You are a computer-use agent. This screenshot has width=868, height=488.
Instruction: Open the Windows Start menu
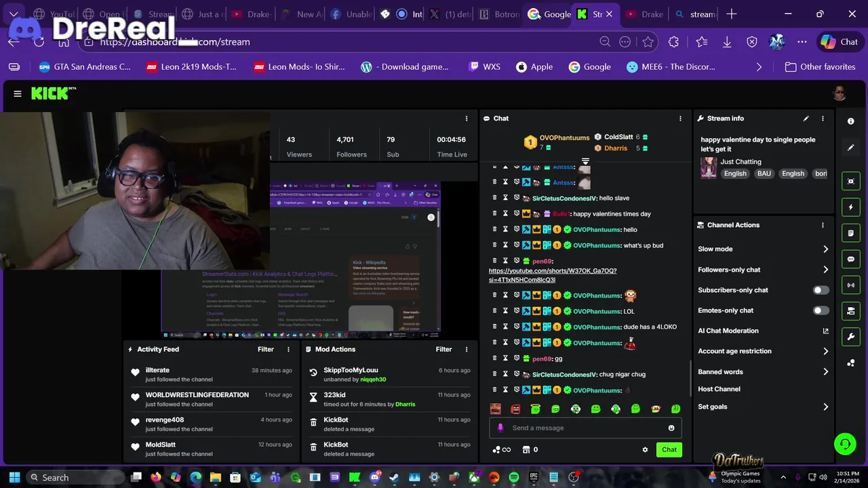click(14, 477)
